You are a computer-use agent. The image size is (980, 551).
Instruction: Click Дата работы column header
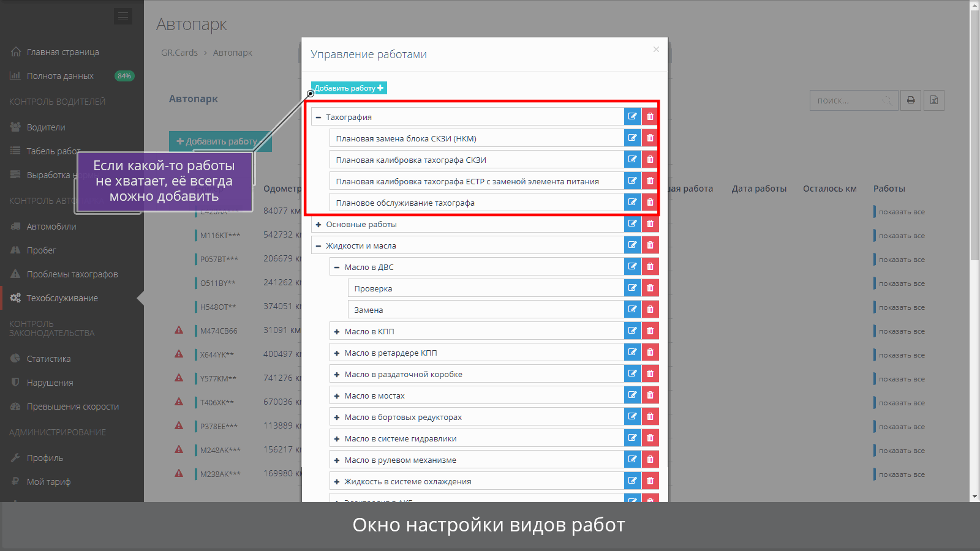[x=759, y=189]
